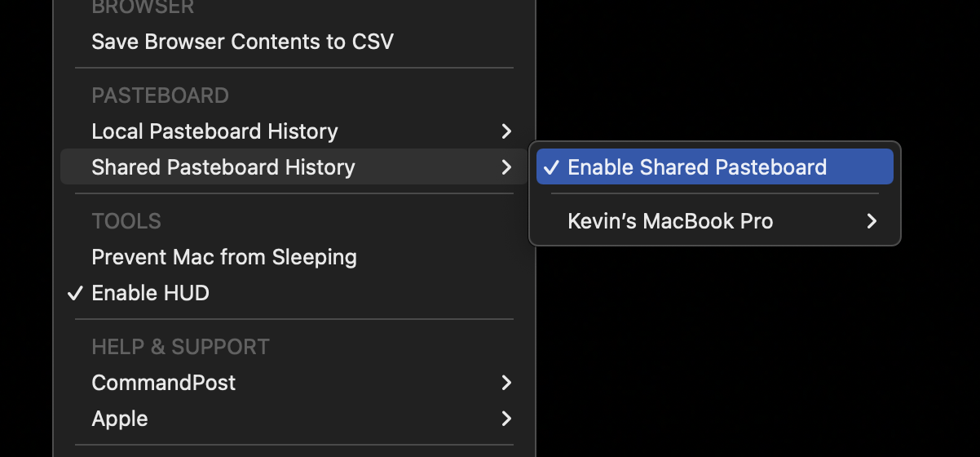Expand the arrow beside Kevin's MacBook Pro

[x=872, y=221]
